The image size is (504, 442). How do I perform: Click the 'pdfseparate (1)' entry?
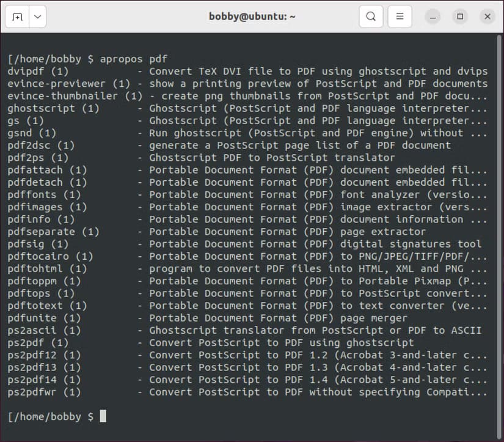coord(53,232)
